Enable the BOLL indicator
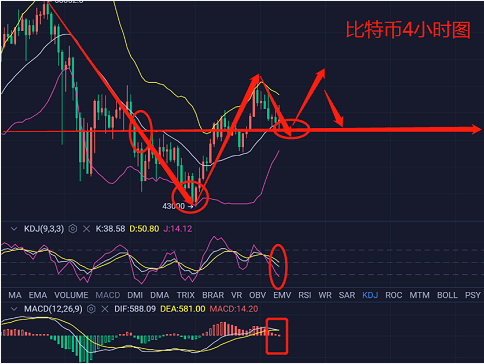The image size is (484, 364). coord(447,295)
